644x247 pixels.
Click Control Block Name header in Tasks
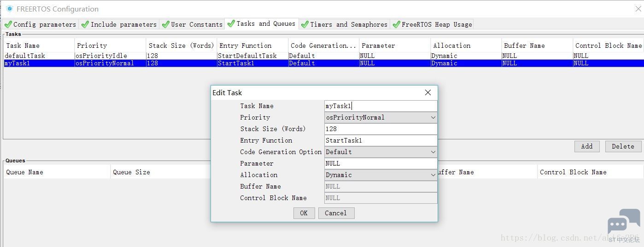[608, 46]
